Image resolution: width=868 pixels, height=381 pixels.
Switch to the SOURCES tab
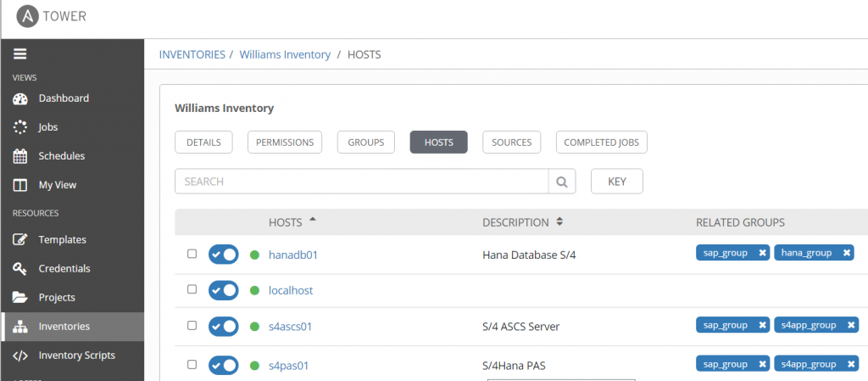point(511,143)
